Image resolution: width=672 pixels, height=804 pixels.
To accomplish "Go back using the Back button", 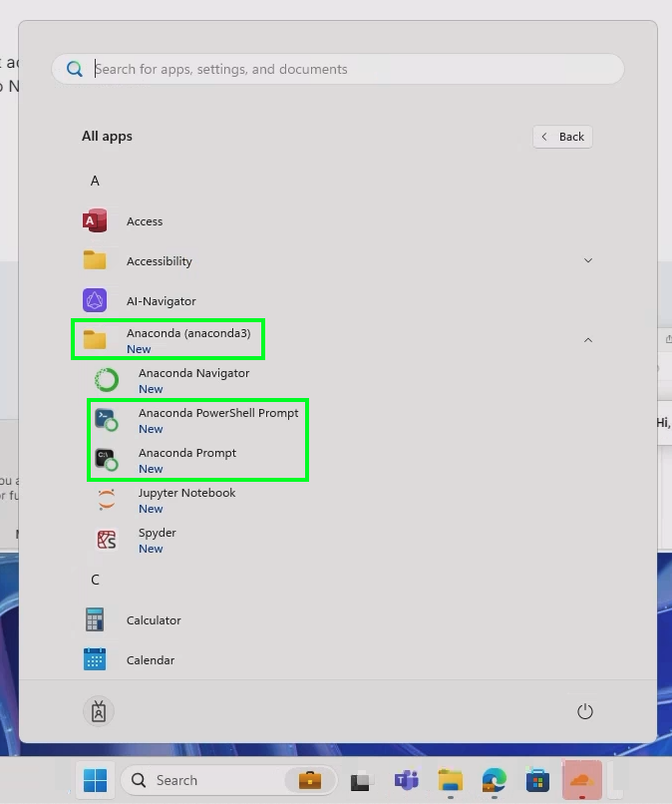I will click(562, 137).
